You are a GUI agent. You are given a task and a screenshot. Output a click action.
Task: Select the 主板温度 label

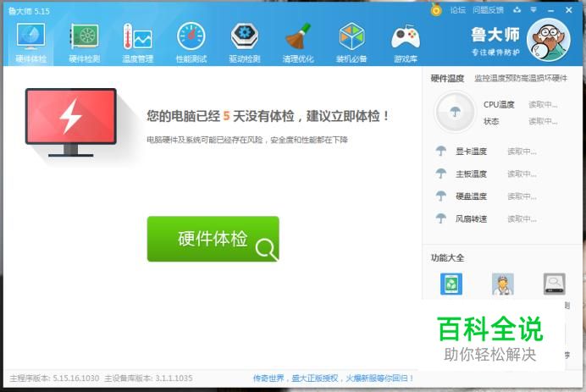(x=471, y=174)
